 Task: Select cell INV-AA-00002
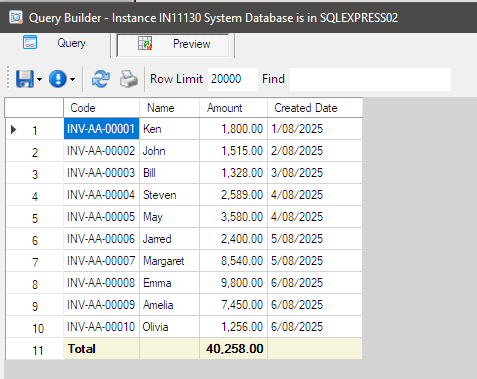click(101, 151)
